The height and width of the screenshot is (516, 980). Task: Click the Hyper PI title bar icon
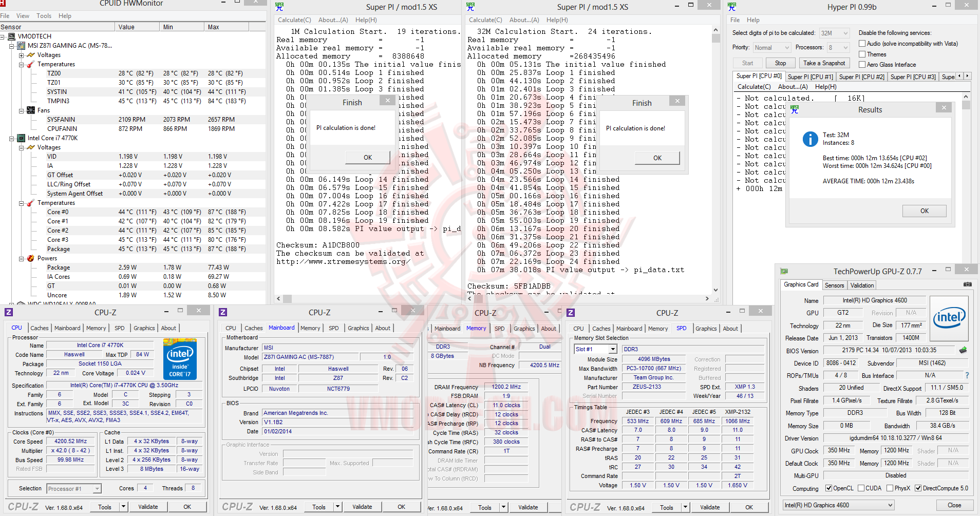point(732,7)
